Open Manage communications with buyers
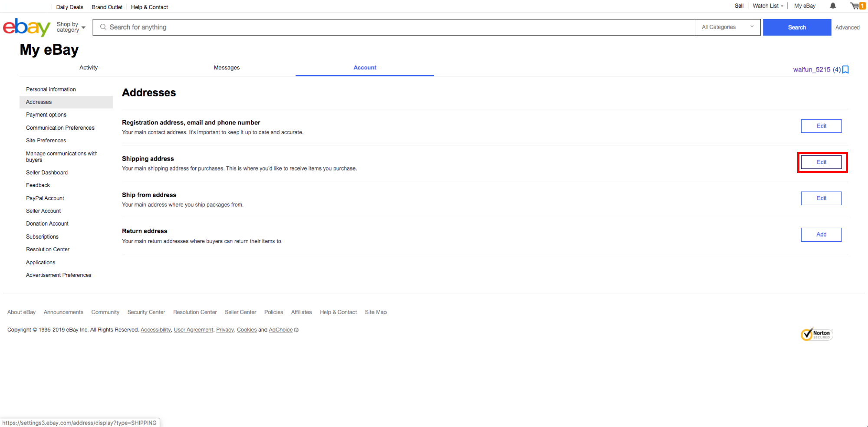 (x=62, y=157)
